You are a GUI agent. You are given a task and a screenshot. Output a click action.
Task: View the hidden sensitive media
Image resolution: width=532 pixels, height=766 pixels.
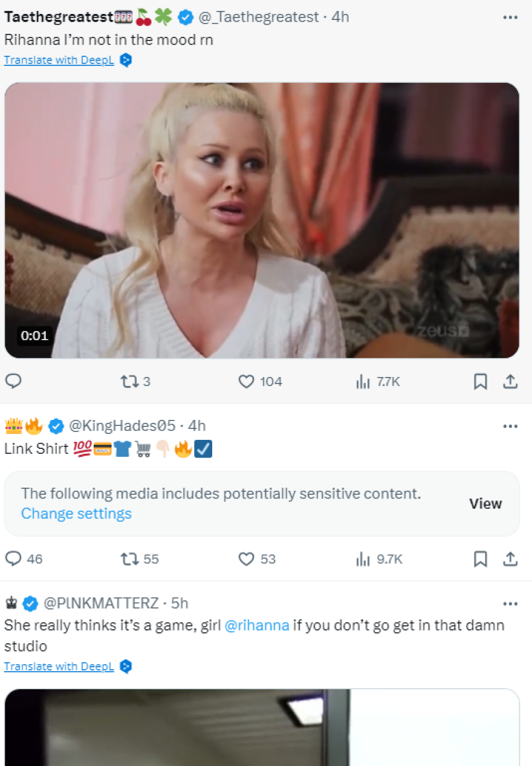click(485, 503)
